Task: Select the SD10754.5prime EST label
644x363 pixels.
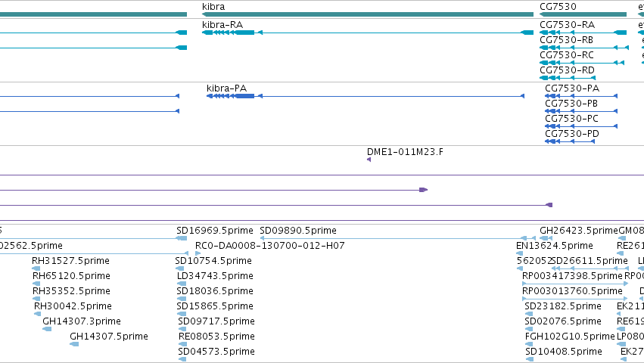Action: pos(213,261)
